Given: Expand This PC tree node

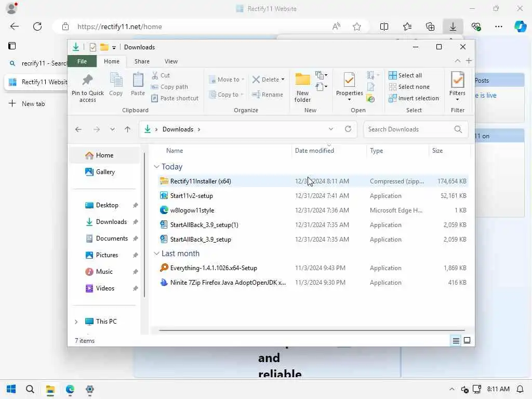Looking at the screenshot, I should pyautogui.click(x=76, y=322).
